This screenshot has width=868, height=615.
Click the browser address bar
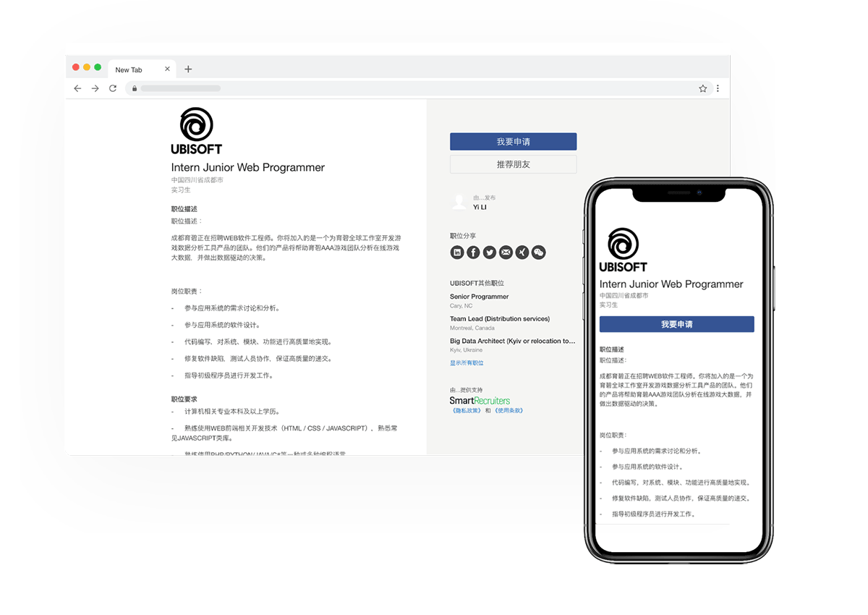(x=412, y=88)
